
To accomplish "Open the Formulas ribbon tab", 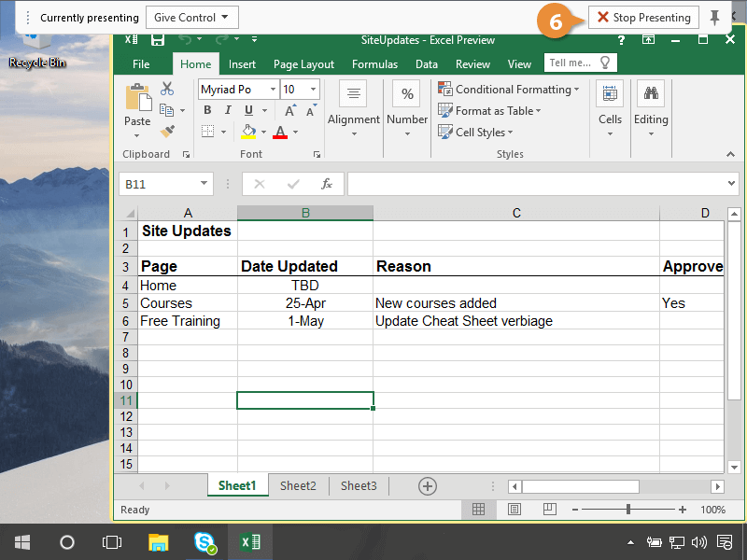I will point(373,64).
